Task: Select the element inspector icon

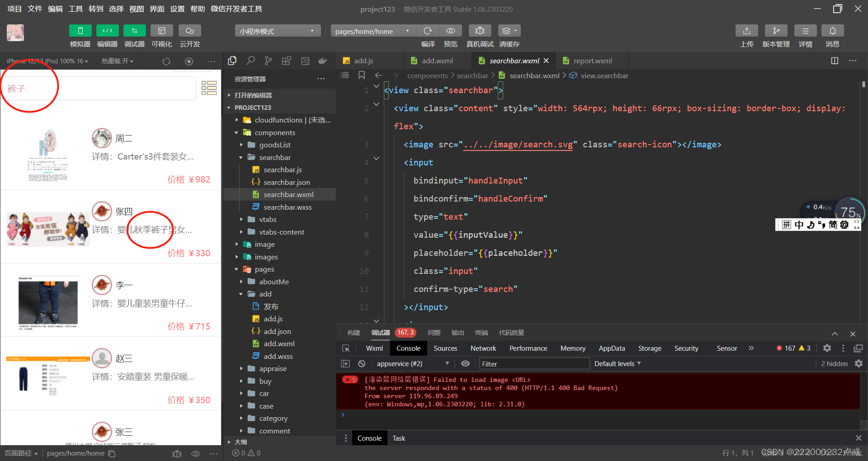Action: tap(346, 348)
